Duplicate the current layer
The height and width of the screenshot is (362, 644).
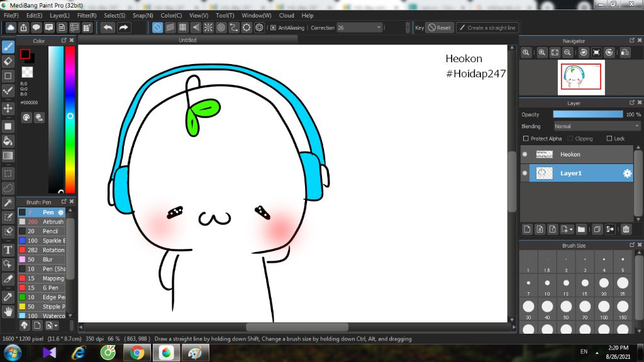coord(597,229)
